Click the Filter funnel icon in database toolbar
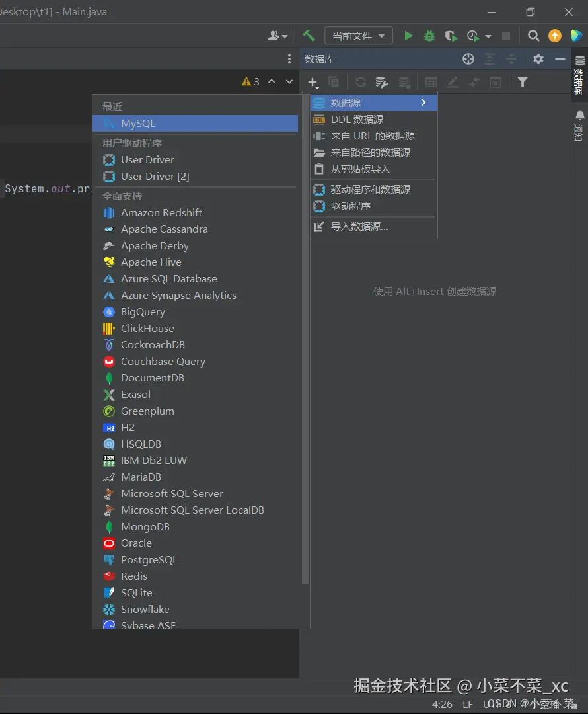 click(523, 82)
